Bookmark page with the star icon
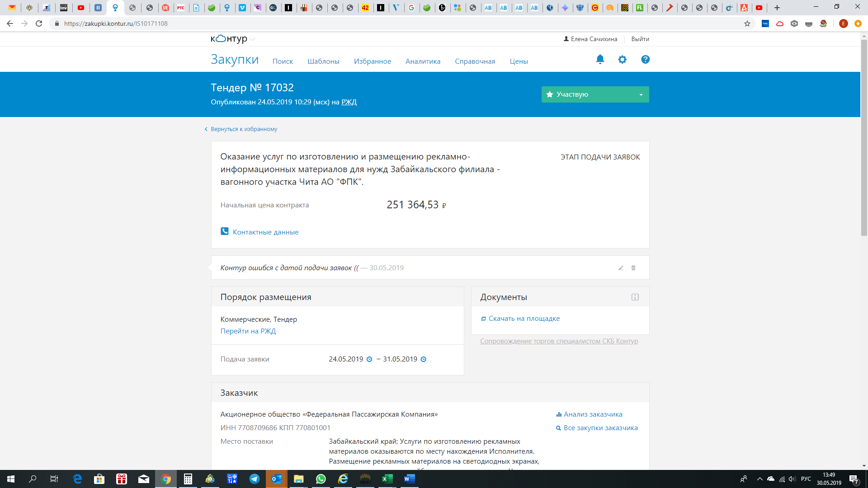Screen dimensions: 868x488 747,23
